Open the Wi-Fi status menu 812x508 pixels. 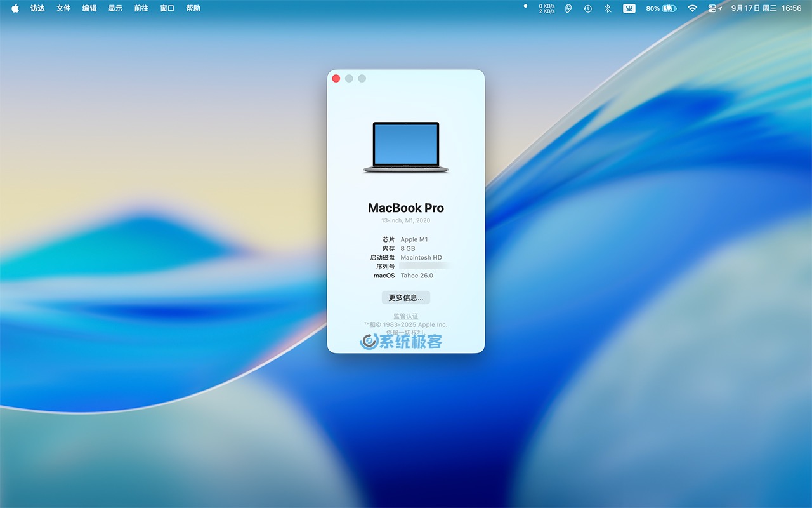click(692, 8)
